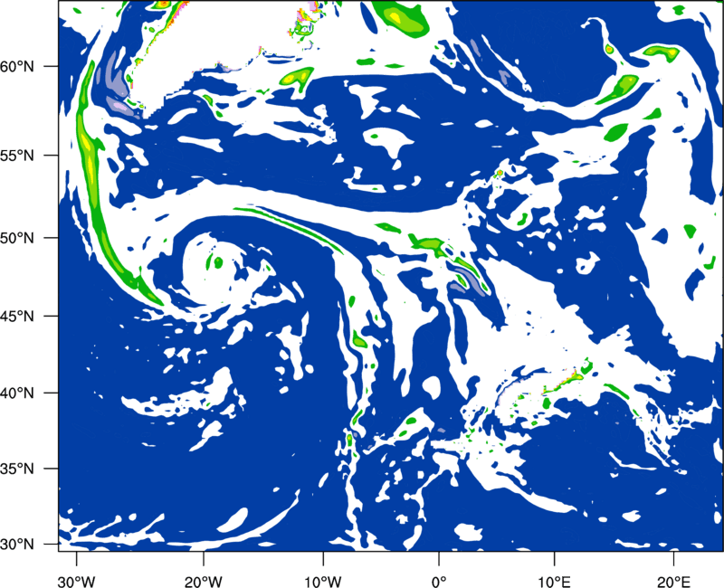Click the 10°E longitude label
Screen dimensions: 724x588
554,581
